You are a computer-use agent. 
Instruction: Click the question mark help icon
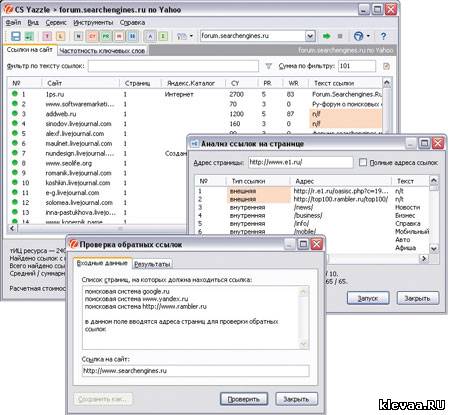[x=383, y=36]
